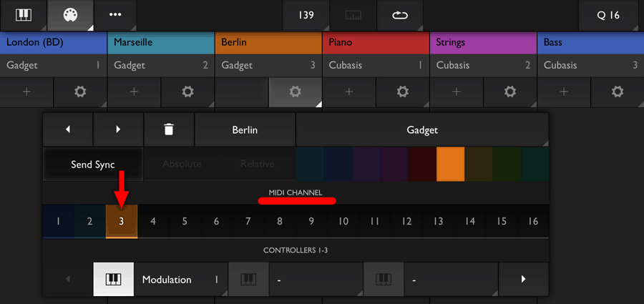
Task: Click Gadget 1 destination under London (BD)
Action: [54, 65]
